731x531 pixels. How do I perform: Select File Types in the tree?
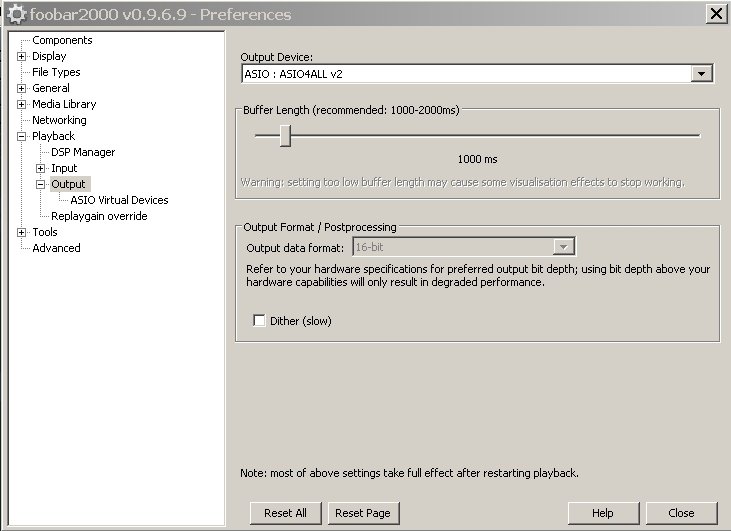[56, 72]
